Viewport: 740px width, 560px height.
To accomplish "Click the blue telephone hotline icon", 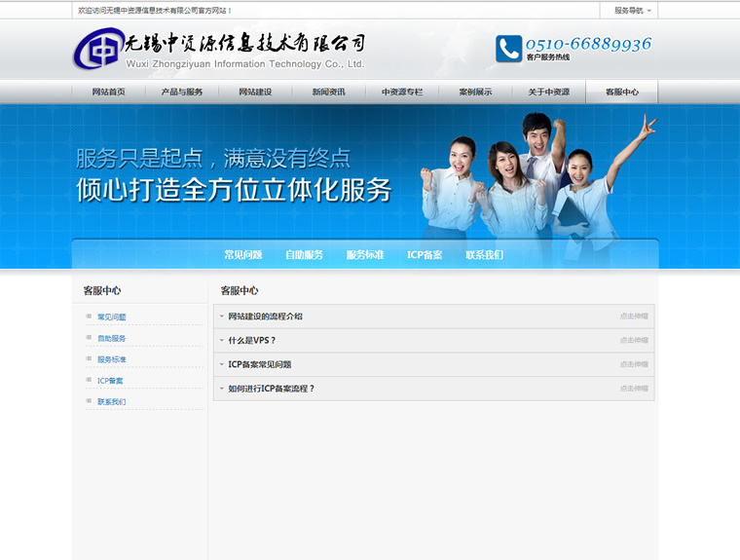I will coord(508,49).
